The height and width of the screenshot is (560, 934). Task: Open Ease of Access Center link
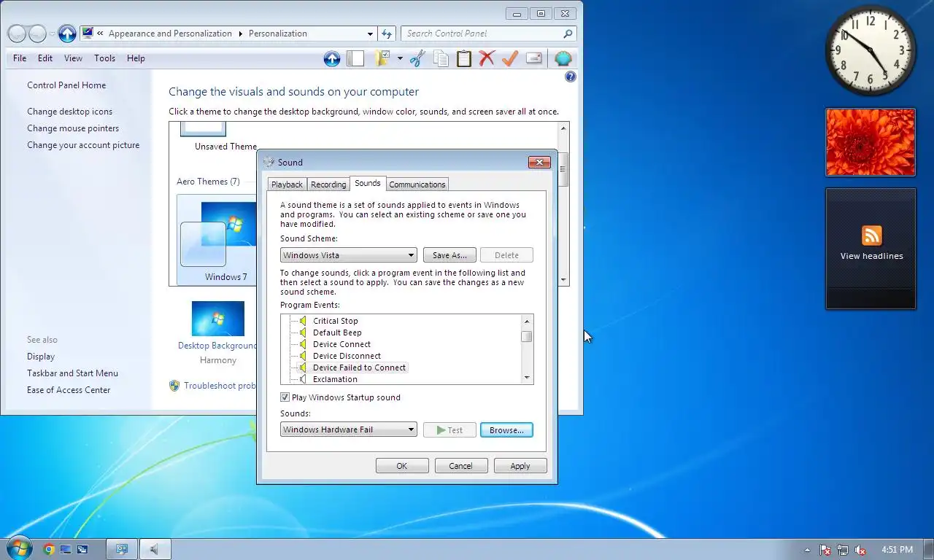69,390
